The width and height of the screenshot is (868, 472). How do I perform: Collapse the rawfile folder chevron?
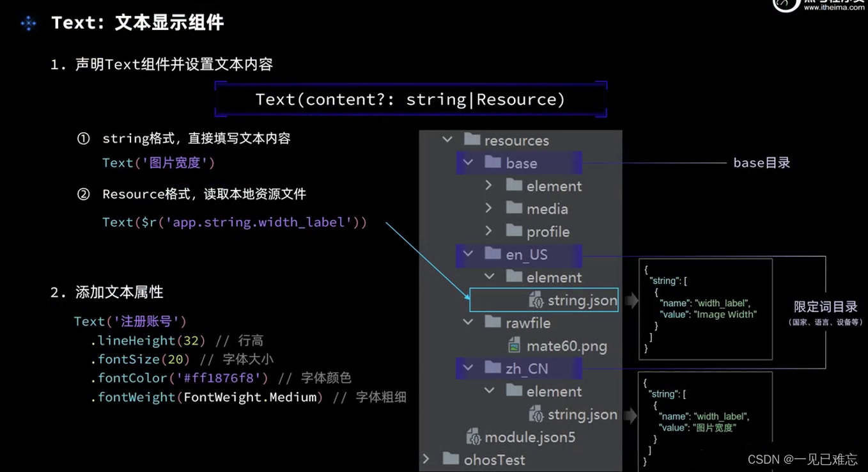click(469, 322)
